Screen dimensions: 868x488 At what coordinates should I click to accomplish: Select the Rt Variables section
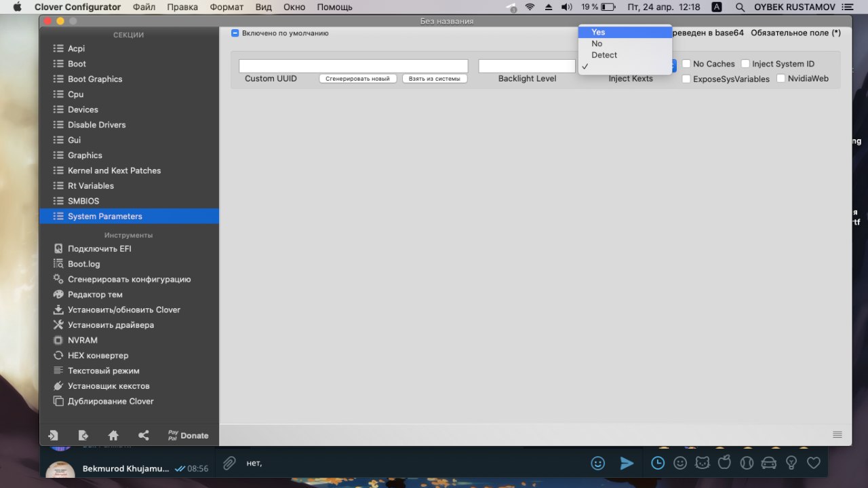(129, 186)
